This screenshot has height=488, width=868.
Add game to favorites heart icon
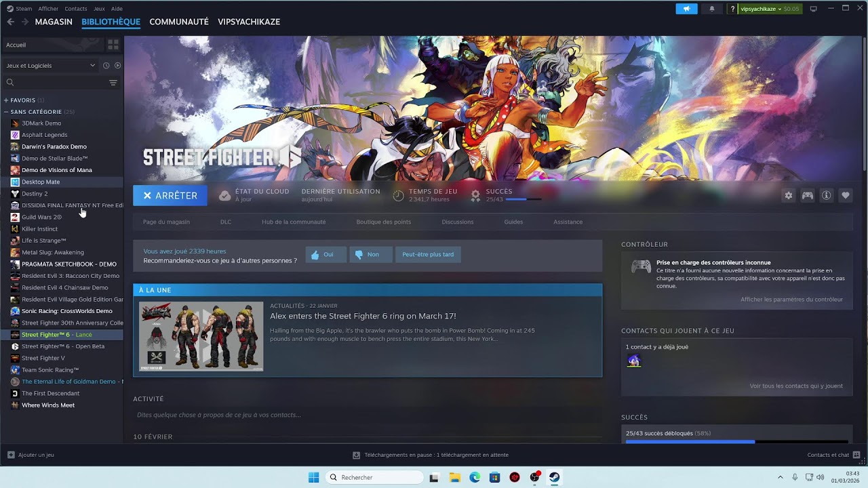845,195
